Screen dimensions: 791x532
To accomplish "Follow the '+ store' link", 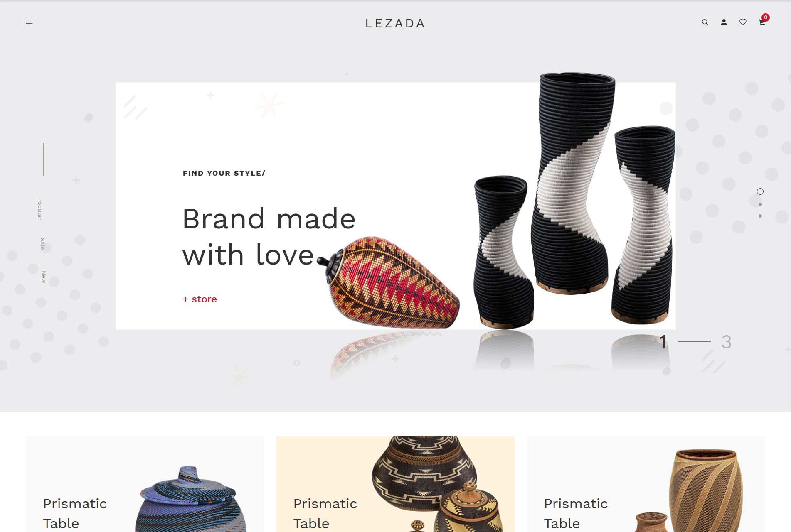I will (200, 299).
